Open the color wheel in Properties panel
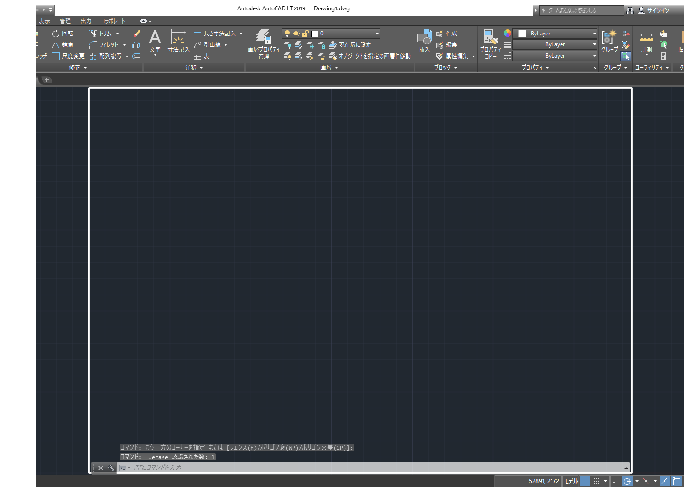This screenshot has height=489, width=697. (x=507, y=33)
